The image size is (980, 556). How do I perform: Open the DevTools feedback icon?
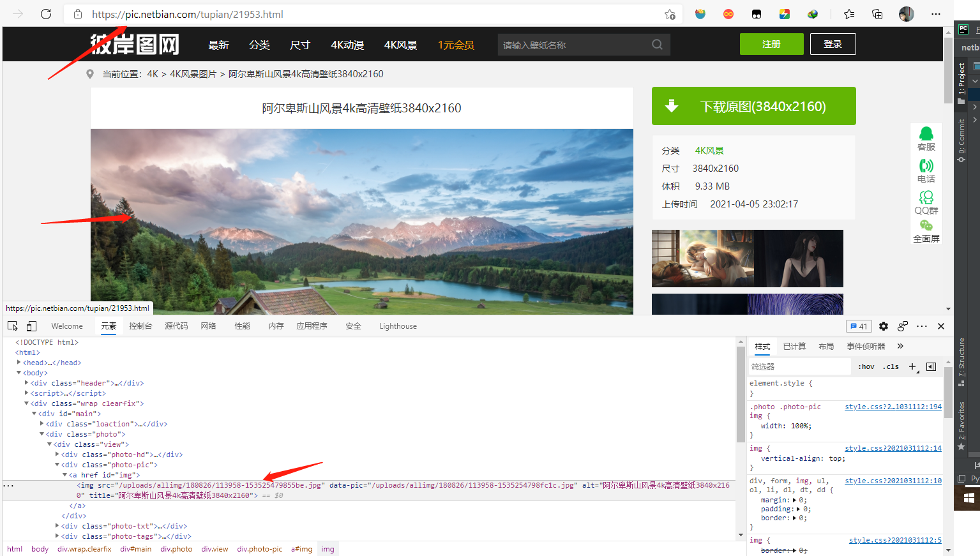(903, 326)
